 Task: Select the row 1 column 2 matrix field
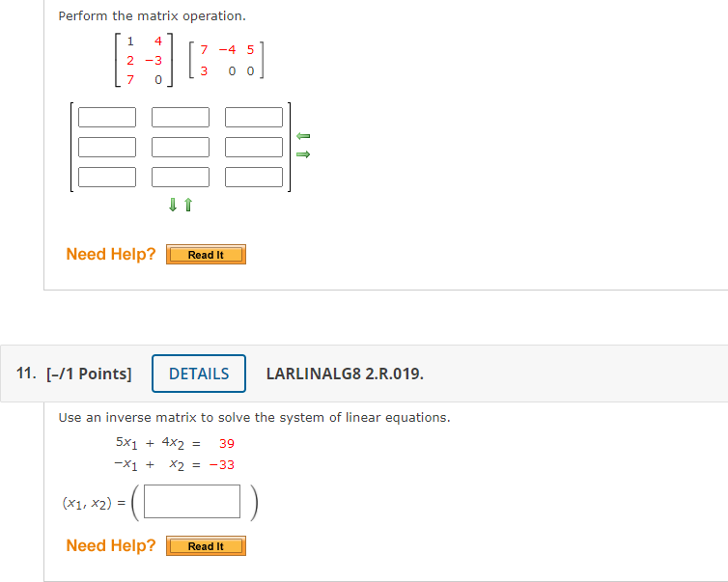[x=181, y=118]
